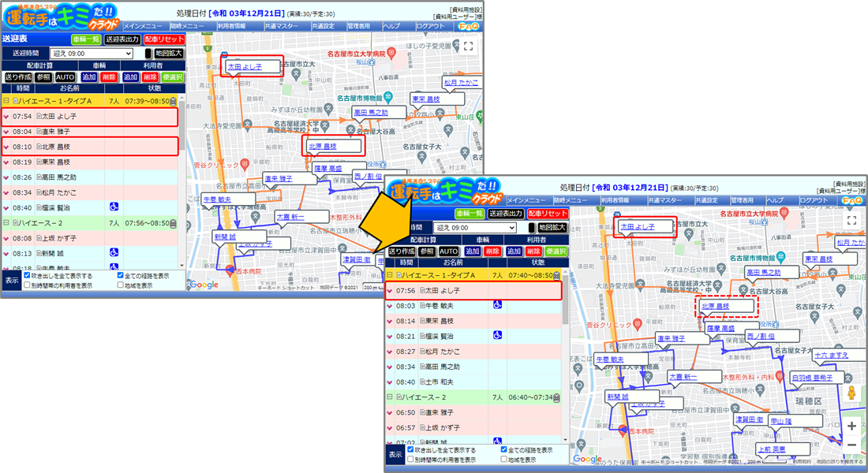Open document icon beside 北原 昌枝 at 08:10, back window
868x473 pixels.
click(39, 147)
